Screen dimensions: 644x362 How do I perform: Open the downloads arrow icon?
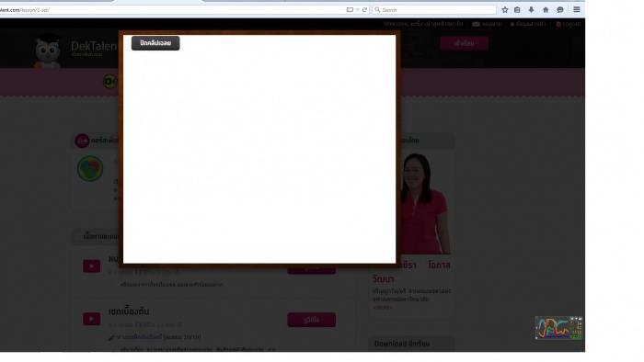coord(531,10)
